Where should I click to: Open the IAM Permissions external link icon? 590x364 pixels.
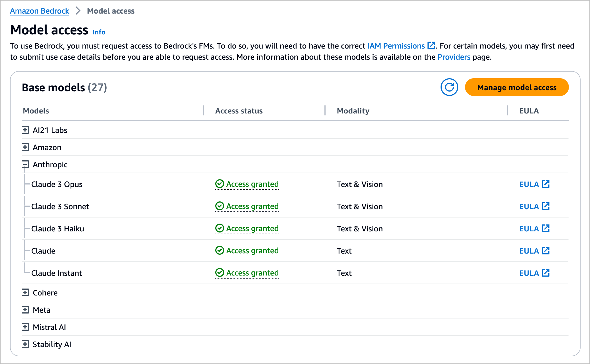431,46
